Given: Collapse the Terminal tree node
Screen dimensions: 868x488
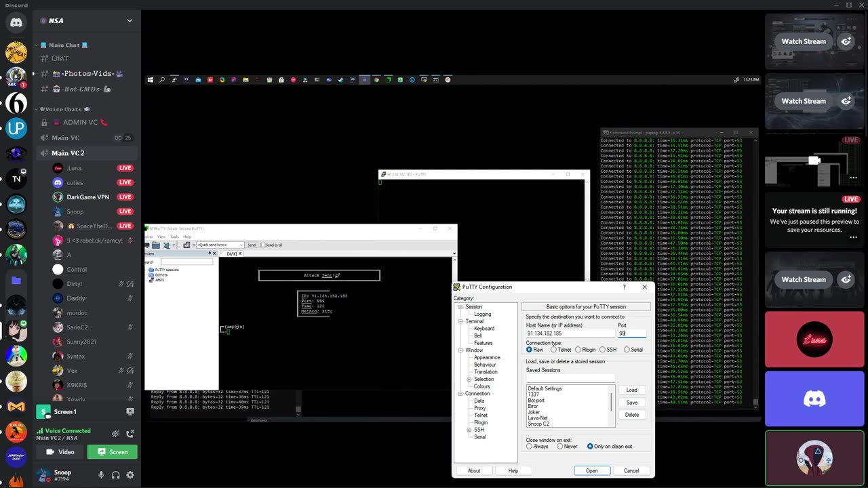Looking at the screenshot, I should click(x=460, y=321).
